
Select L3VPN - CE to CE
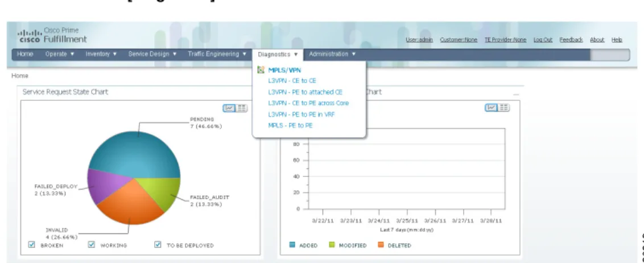click(292, 80)
